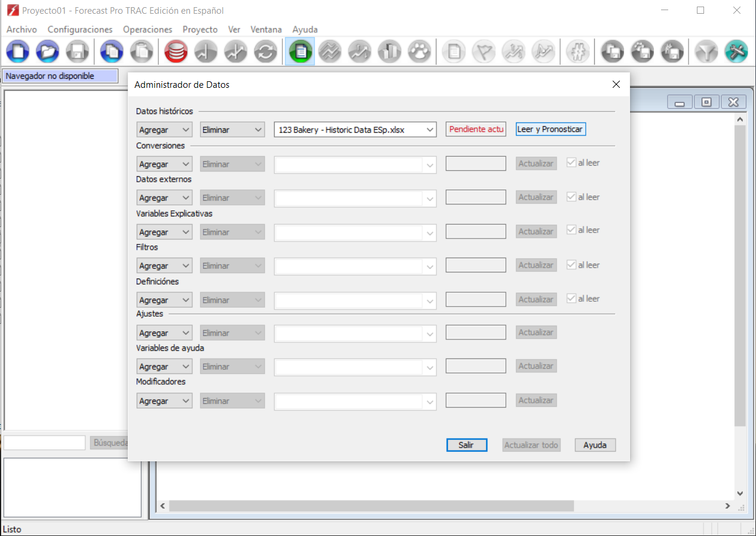The height and width of the screenshot is (536, 756).
Task: Click the paw print icon
Action: [419, 52]
